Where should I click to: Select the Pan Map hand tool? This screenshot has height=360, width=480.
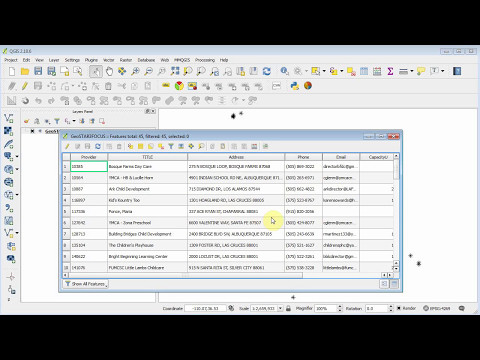pyautogui.click(x=109, y=71)
